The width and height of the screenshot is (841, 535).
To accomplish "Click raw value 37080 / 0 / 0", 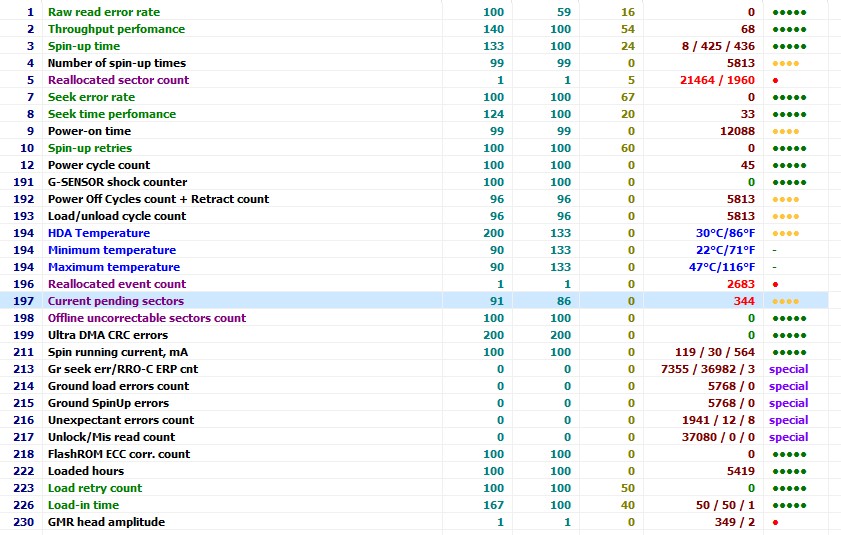I will [x=718, y=437].
